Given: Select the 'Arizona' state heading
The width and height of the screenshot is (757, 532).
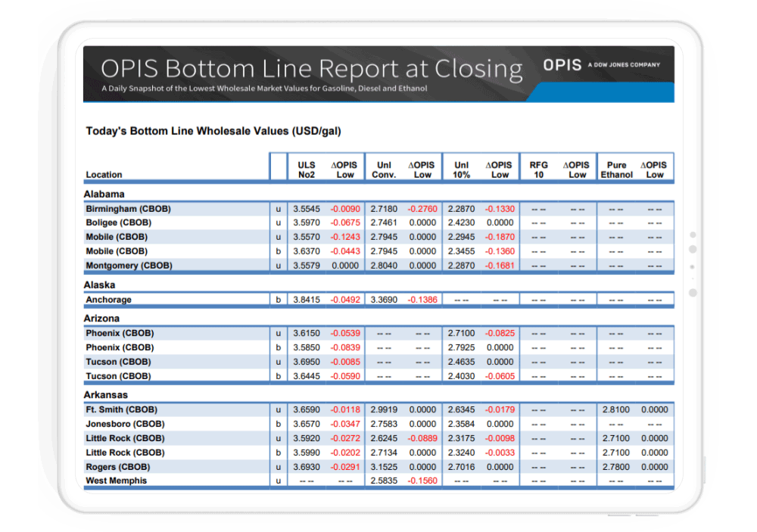Looking at the screenshot, I should [101, 318].
